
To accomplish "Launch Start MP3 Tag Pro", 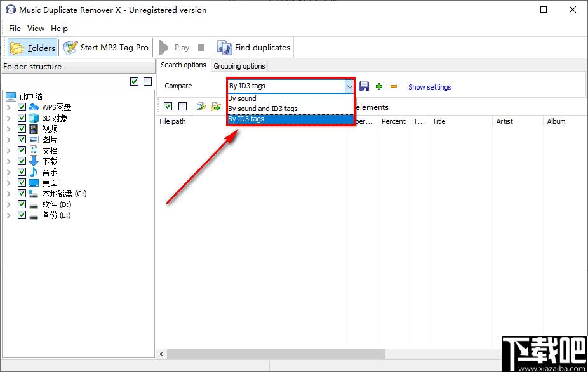I will point(106,48).
